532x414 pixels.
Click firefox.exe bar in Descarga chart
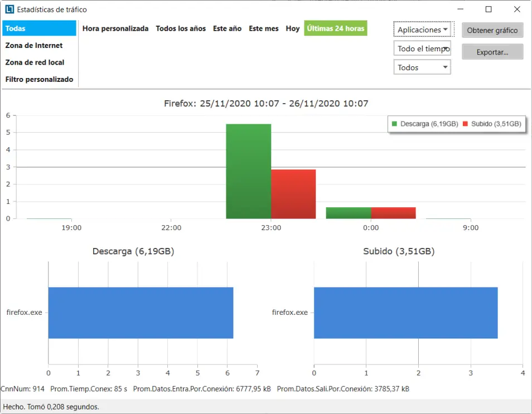tap(141, 313)
